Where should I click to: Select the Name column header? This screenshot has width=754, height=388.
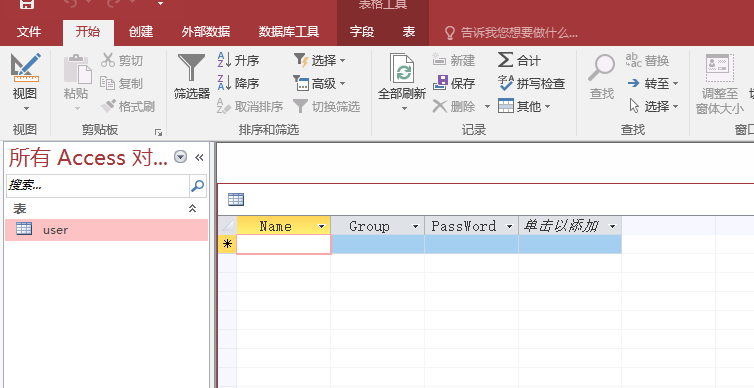[x=284, y=225]
